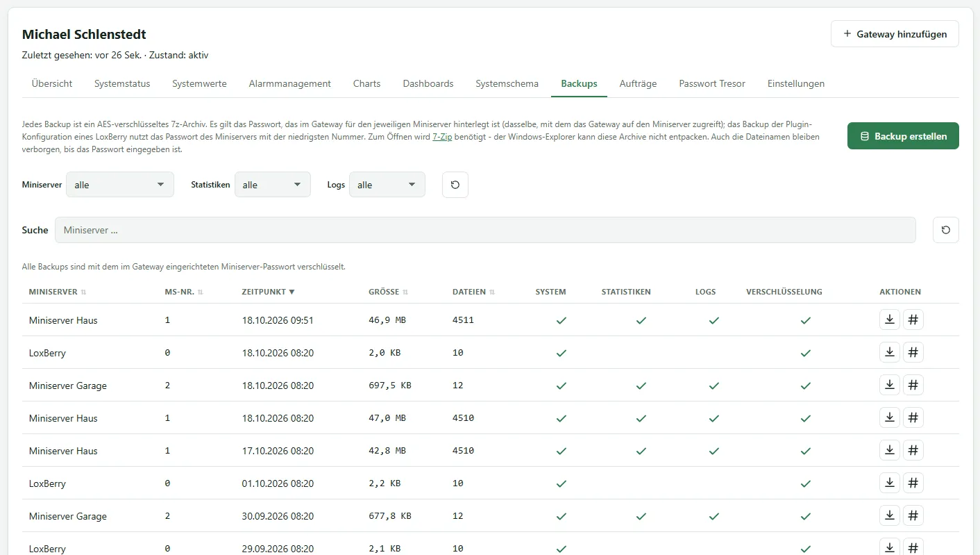Download the Miniserver Haus backup from 18.10.2026 09:51

(x=890, y=320)
